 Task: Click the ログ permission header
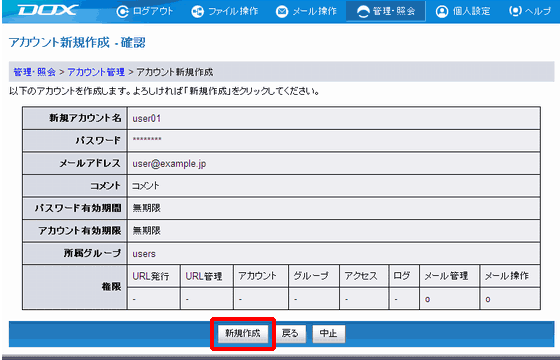tap(402, 276)
